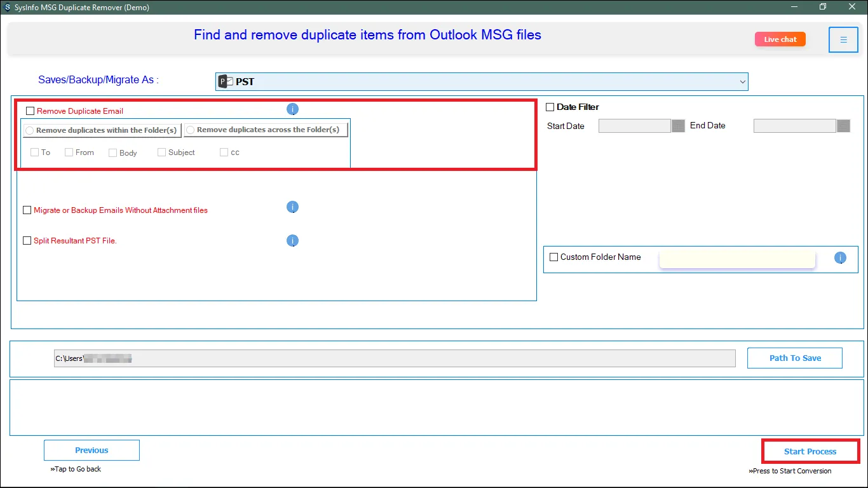Expand the Saves/Backup/Migrate As PST dropdown
The image size is (868, 488).
pos(742,81)
